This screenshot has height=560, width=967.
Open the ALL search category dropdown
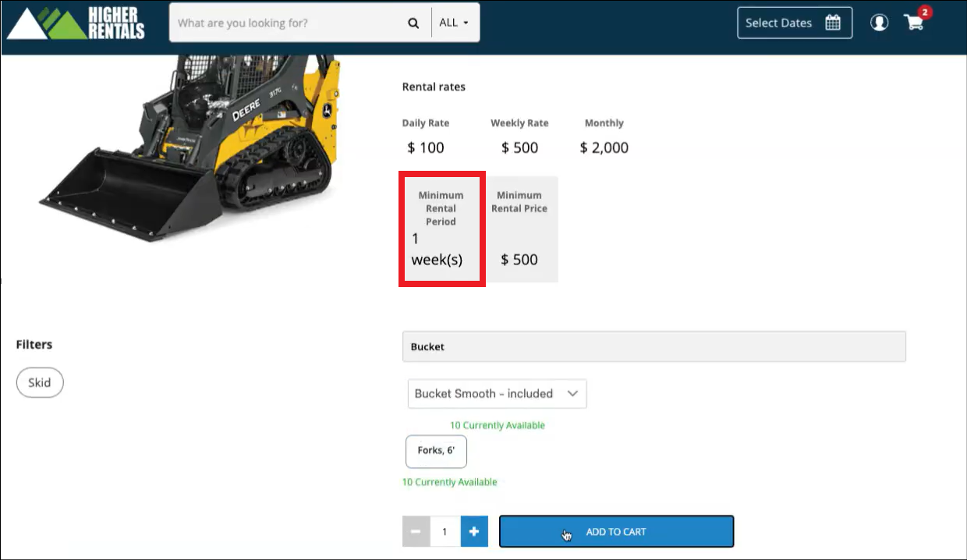point(454,23)
